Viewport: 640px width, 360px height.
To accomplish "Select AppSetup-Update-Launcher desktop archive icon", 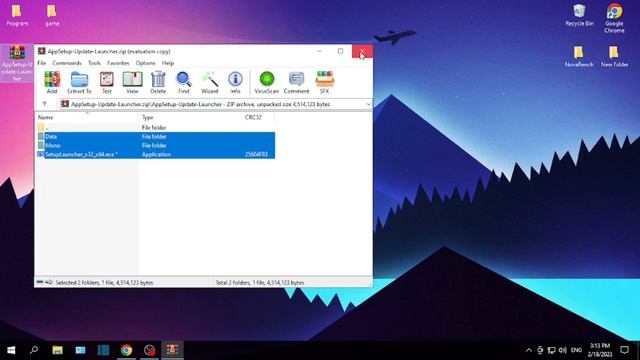I will (17, 63).
